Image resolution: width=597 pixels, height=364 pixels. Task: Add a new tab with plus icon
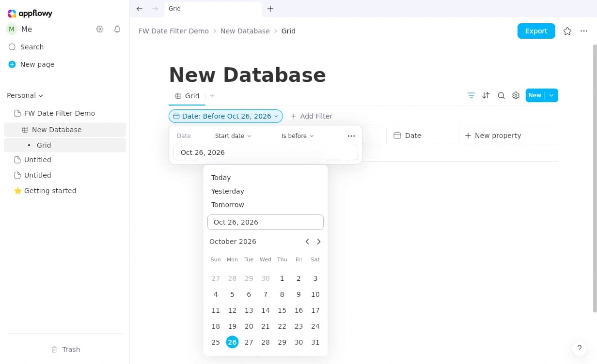tap(270, 9)
